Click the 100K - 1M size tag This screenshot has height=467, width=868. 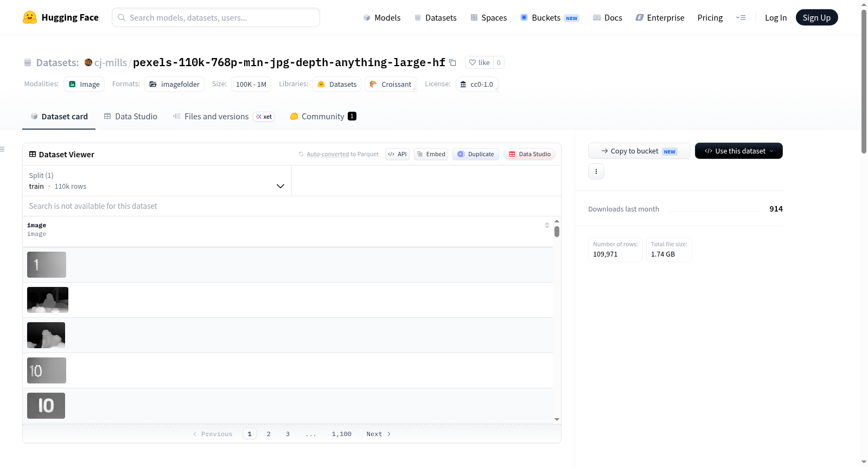[x=251, y=84]
